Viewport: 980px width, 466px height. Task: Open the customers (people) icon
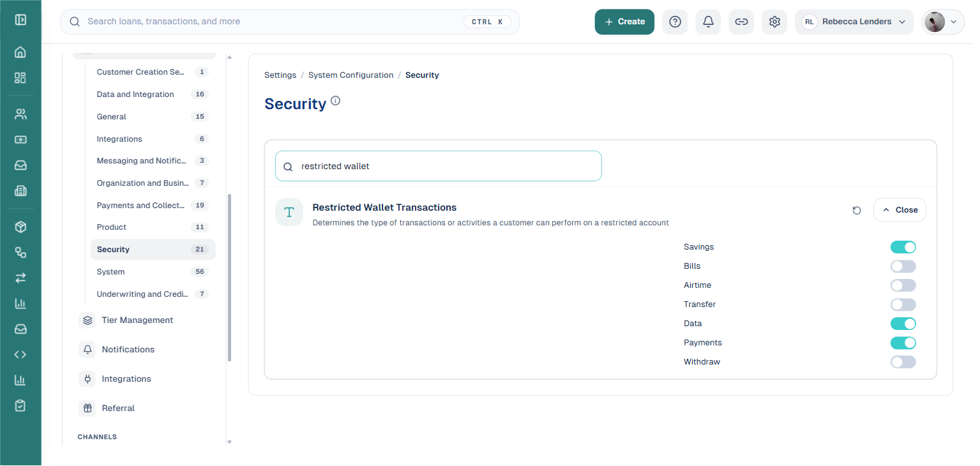20,114
